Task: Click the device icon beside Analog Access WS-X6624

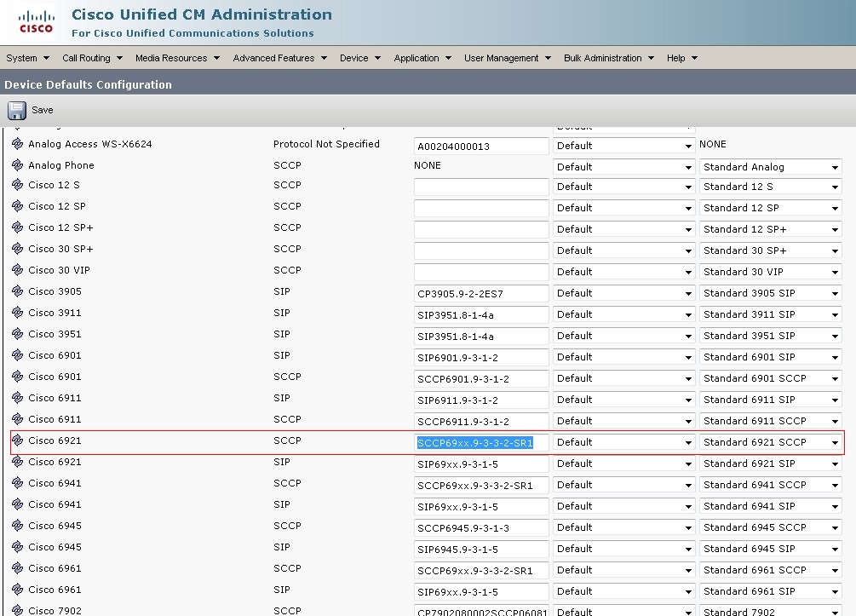Action: [18, 144]
